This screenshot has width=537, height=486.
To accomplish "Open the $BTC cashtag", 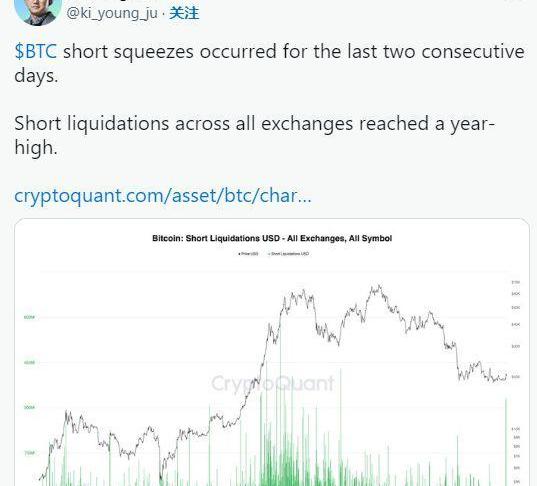I will [x=36, y=52].
